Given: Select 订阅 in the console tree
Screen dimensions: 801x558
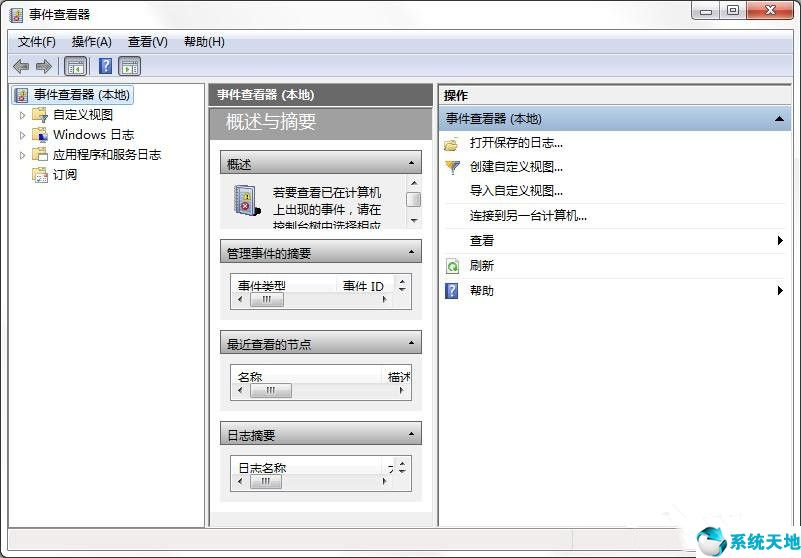Looking at the screenshot, I should click(65, 175).
